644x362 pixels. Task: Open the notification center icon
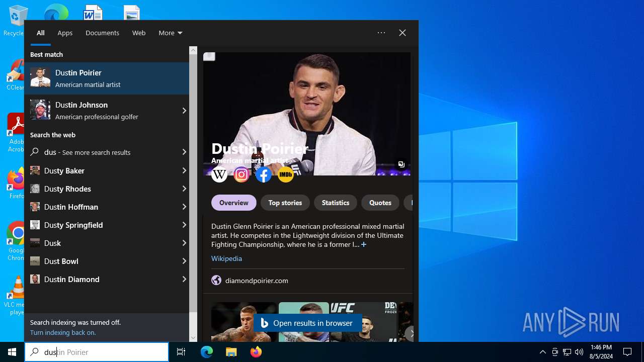627,352
